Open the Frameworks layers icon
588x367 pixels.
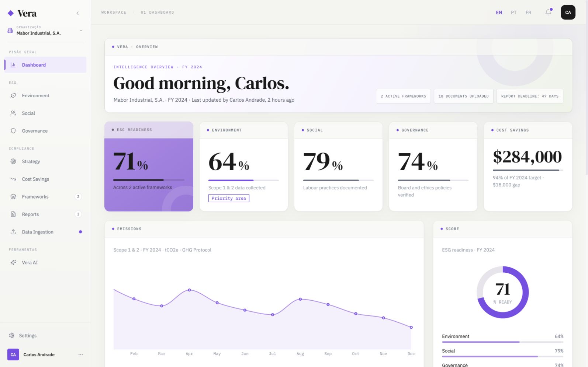(x=13, y=197)
